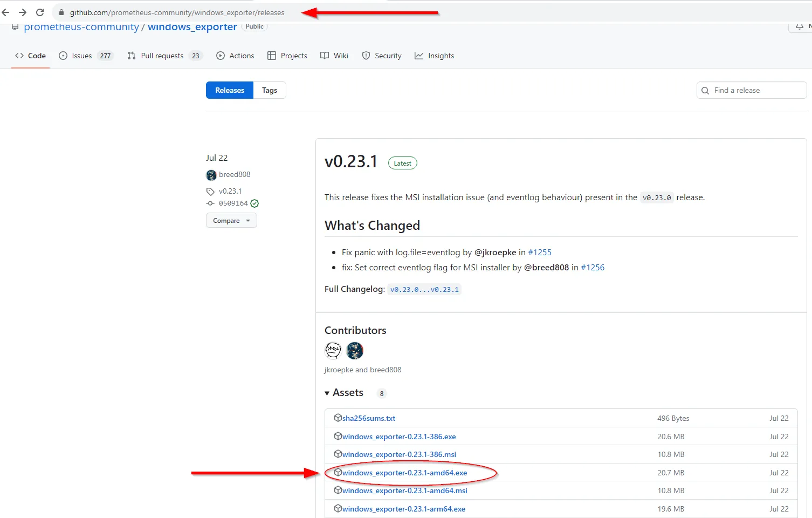812x518 pixels.
Task: Switch to the Tags tab
Action: [x=270, y=90]
